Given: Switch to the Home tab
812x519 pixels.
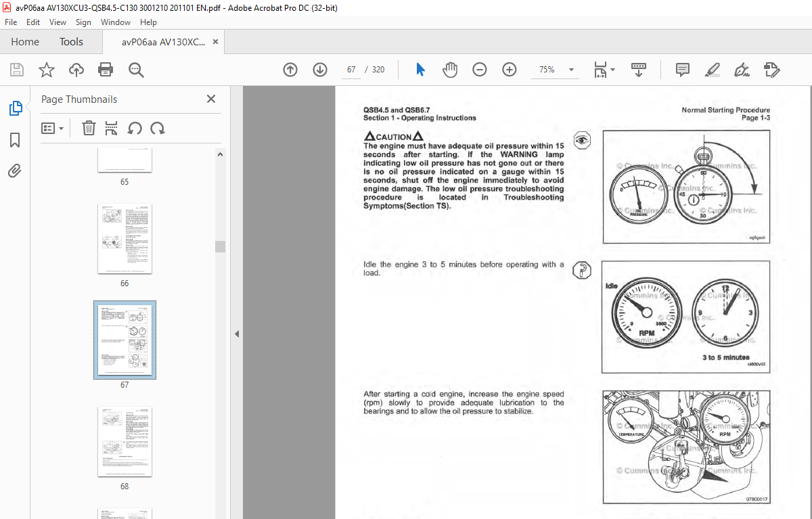Looking at the screenshot, I should click(x=25, y=42).
